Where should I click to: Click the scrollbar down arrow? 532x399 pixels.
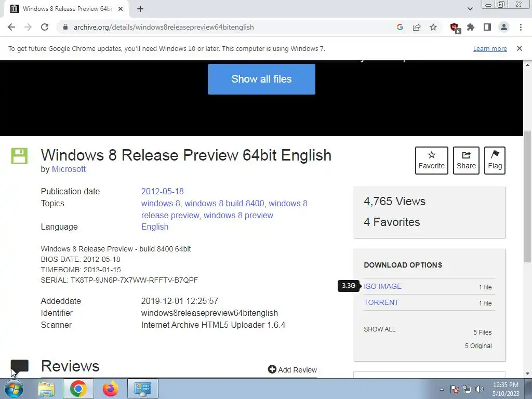point(528,374)
